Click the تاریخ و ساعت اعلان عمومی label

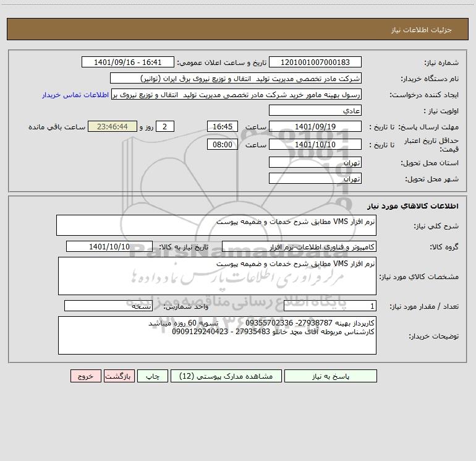pos(221,62)
